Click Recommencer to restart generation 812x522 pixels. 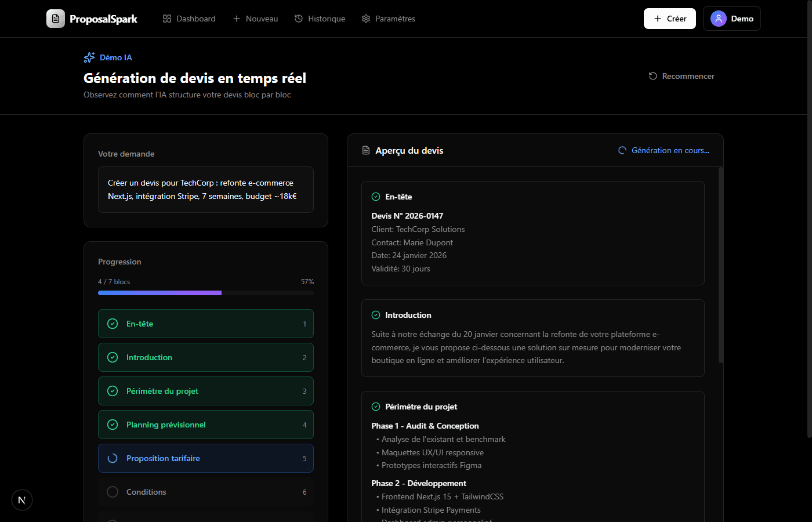(681, 76)
